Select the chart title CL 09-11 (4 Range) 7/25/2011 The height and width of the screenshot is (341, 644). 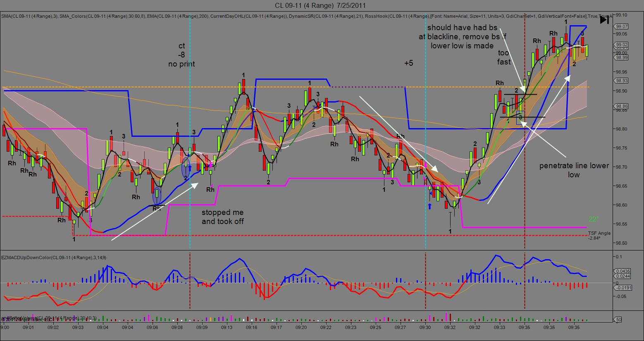pyautogui.click(x=320, y=5)
